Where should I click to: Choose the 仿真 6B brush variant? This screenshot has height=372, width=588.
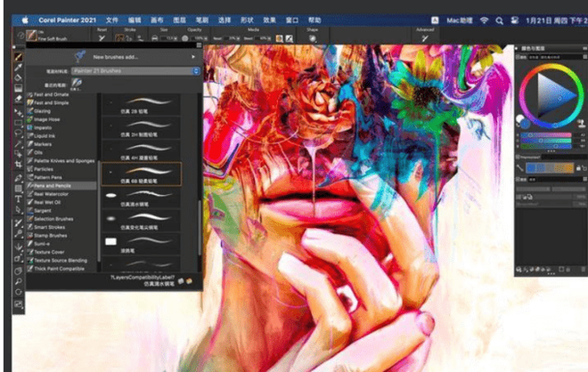tap(142, 174)
